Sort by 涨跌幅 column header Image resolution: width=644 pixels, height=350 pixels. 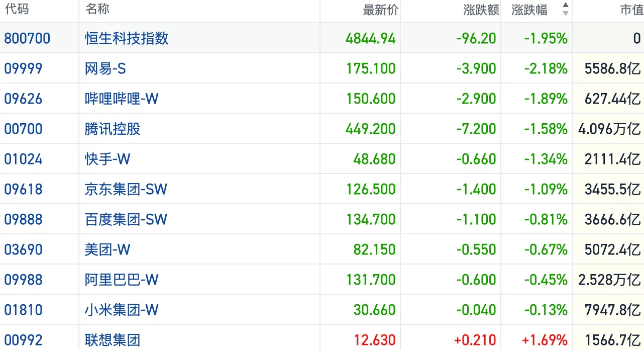coord(529,10)
